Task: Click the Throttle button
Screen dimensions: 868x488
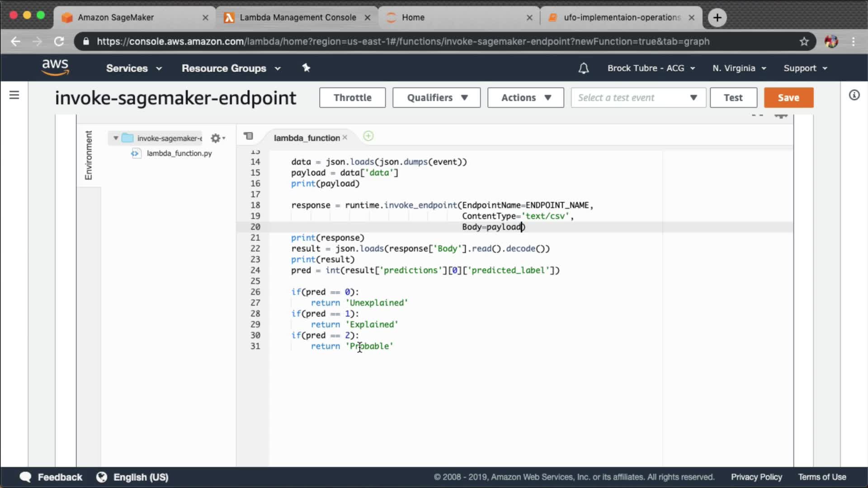Action: click(x=352, y=98)
